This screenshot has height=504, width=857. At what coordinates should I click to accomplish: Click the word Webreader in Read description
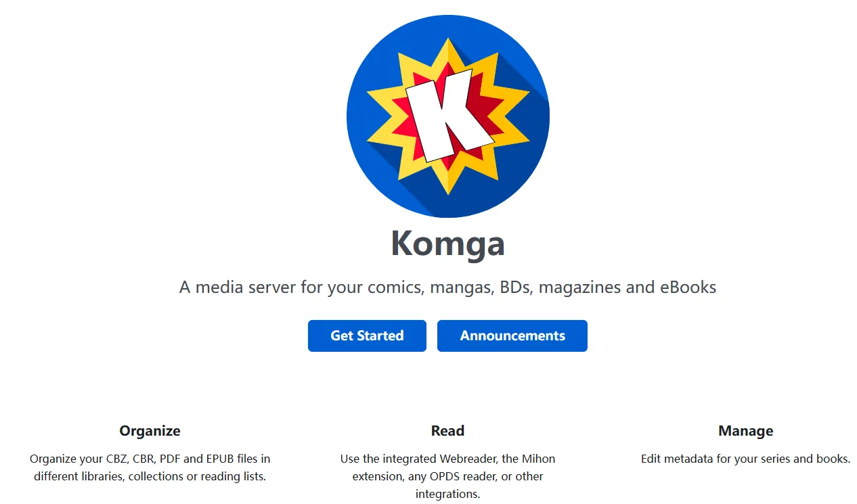(x=466, y=459)
